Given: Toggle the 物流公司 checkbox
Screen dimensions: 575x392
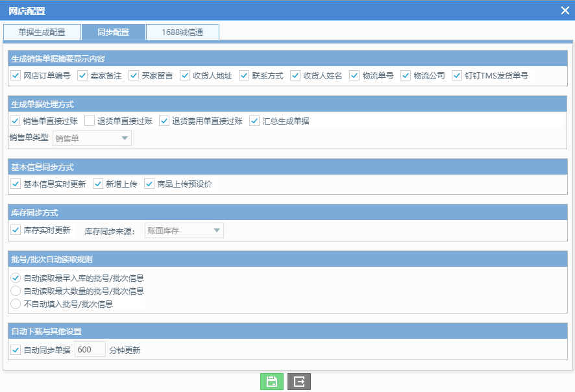Looking at the screenshot, I should (406, 75).
